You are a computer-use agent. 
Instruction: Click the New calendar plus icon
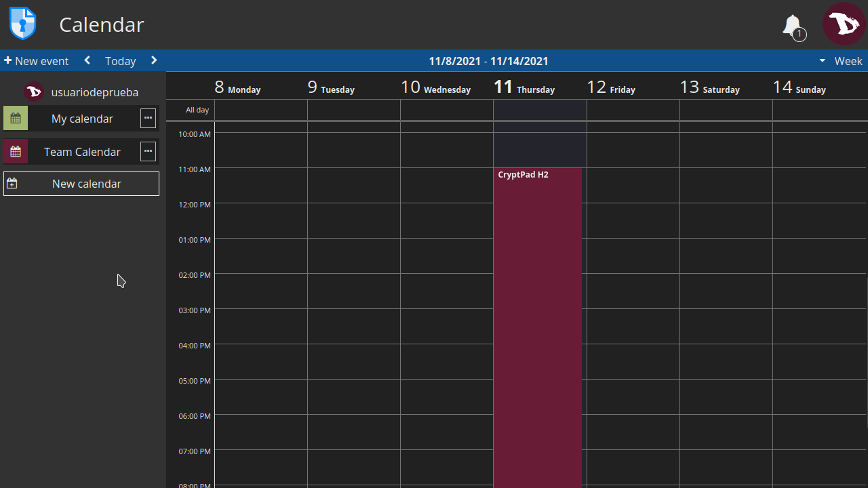12,184
